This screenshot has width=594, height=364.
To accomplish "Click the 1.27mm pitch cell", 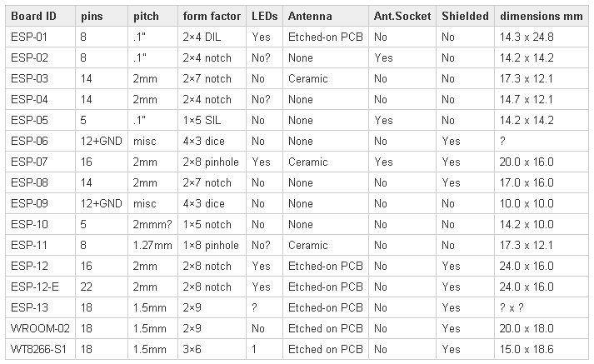I will pos(152,245).
